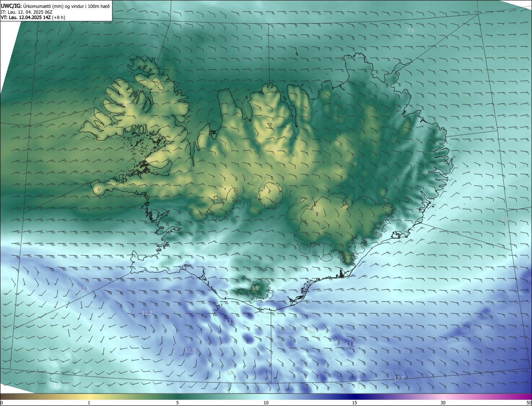Click the 5 tick on the color scale
This screenshot has height=406, width=532.
click(177, 403)
